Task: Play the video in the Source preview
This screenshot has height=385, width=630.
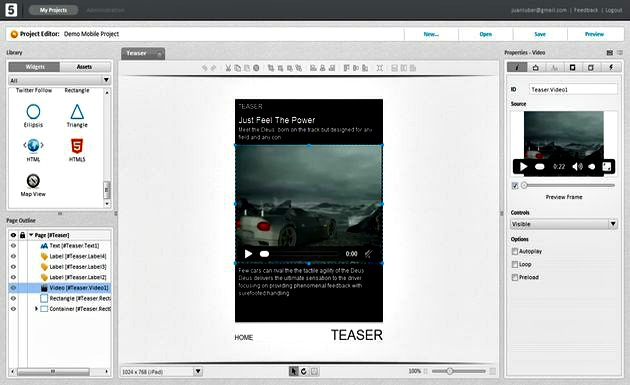Action: [x=524, y=166]
